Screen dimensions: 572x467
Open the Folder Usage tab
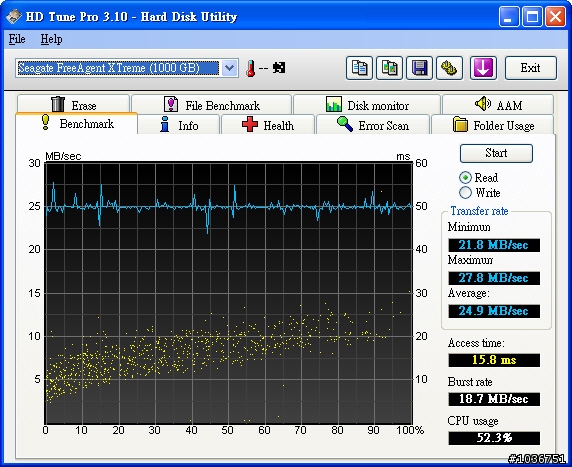click(x=492, y=125)
